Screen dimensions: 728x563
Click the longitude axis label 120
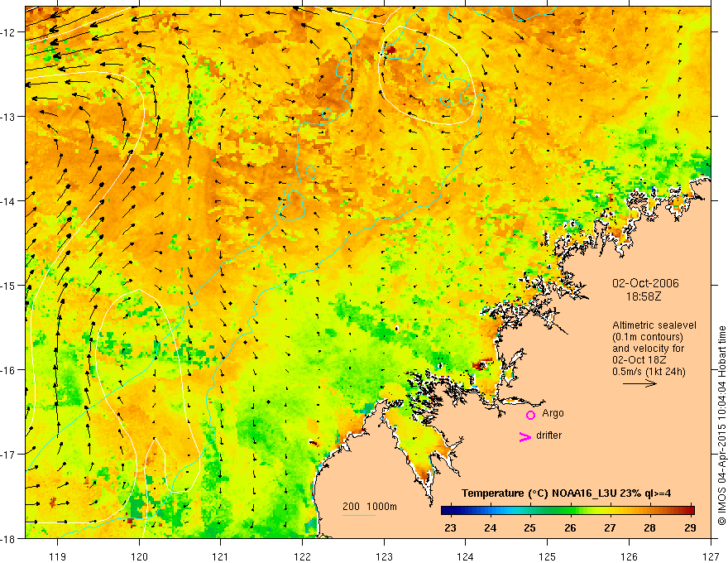click(139, 557)
